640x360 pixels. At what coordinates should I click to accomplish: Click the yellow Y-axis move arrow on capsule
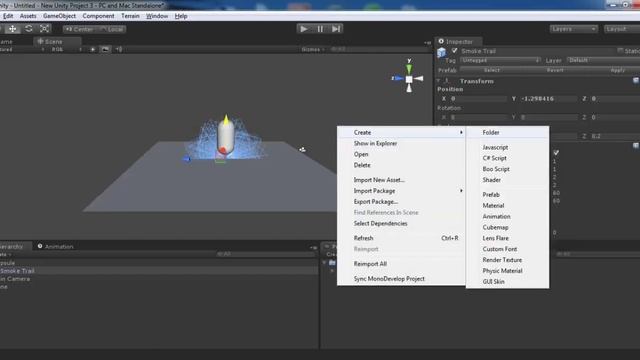pos(226,120)
